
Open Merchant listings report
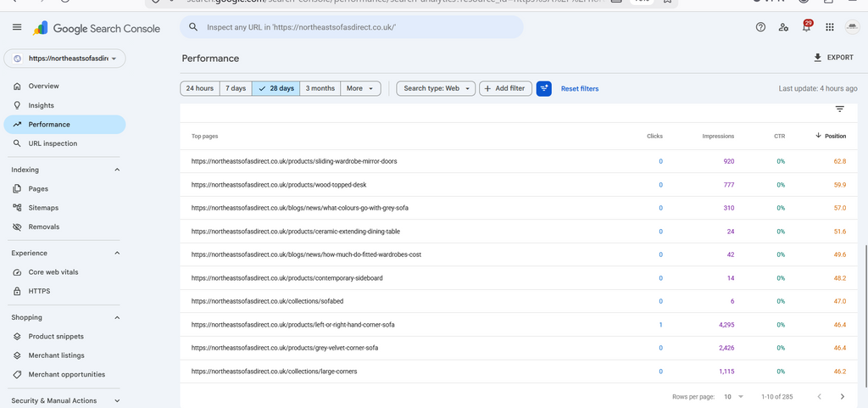click(64, 355)
